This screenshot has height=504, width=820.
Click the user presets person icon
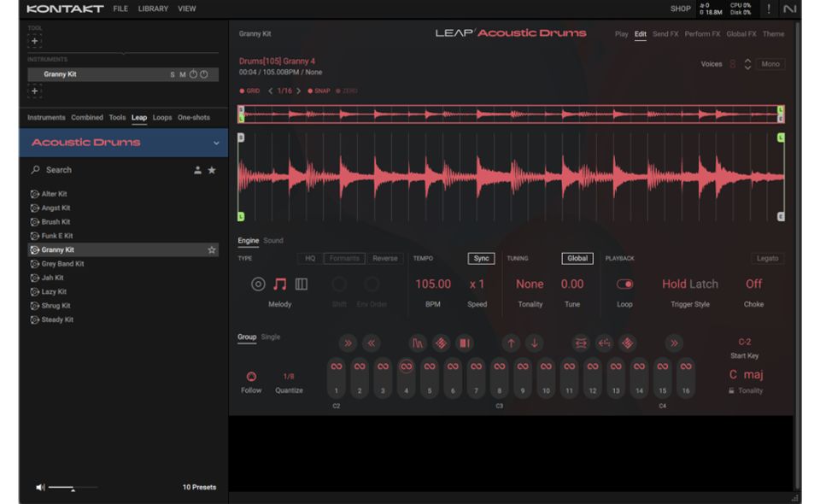[x=197, y=171]
